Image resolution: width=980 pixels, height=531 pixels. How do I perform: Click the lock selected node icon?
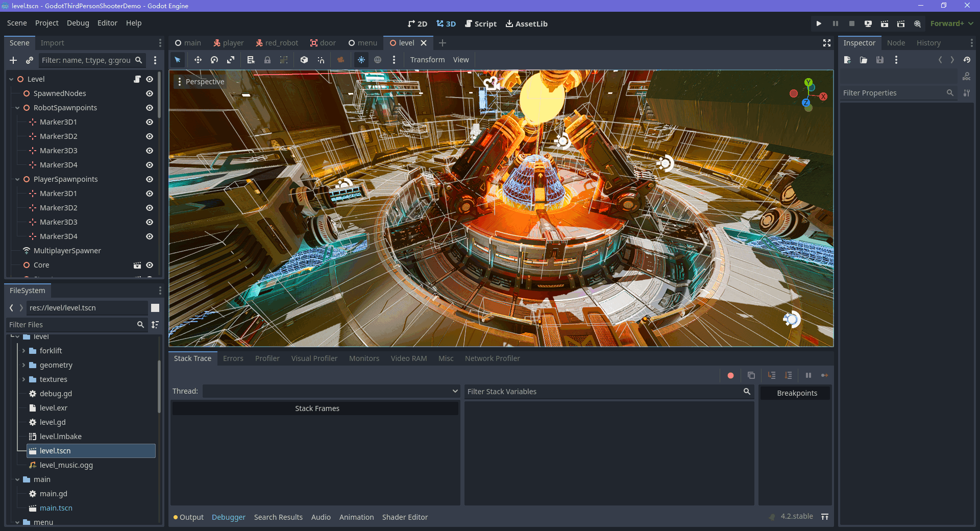click(267, 60)
